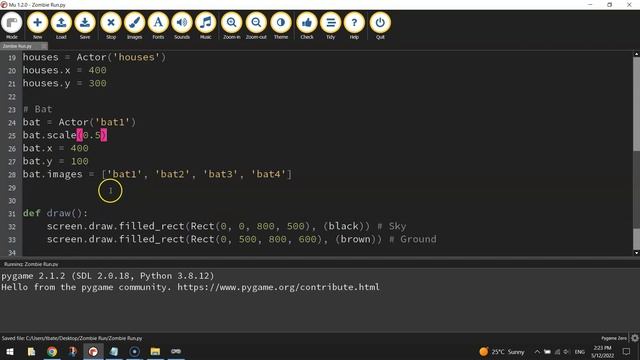The height and width of the screenshot is (360, 640).
Task: Run the code Check button
Action: (x=307, y=26)
